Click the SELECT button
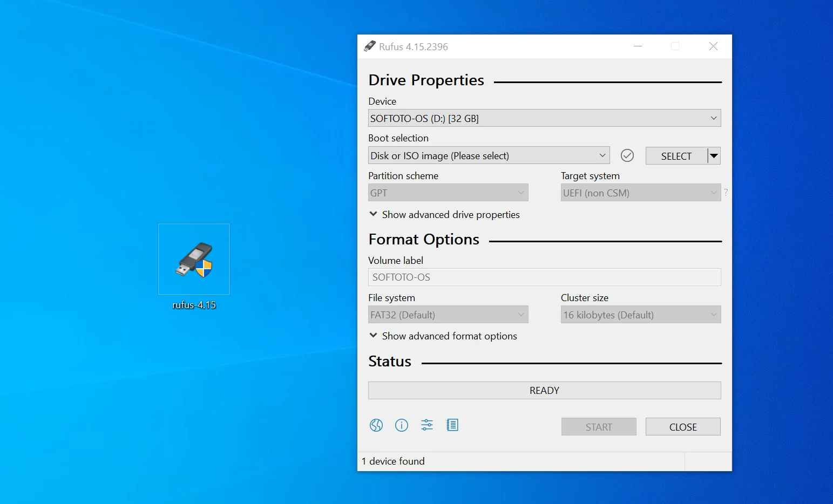 click(676, 156)
